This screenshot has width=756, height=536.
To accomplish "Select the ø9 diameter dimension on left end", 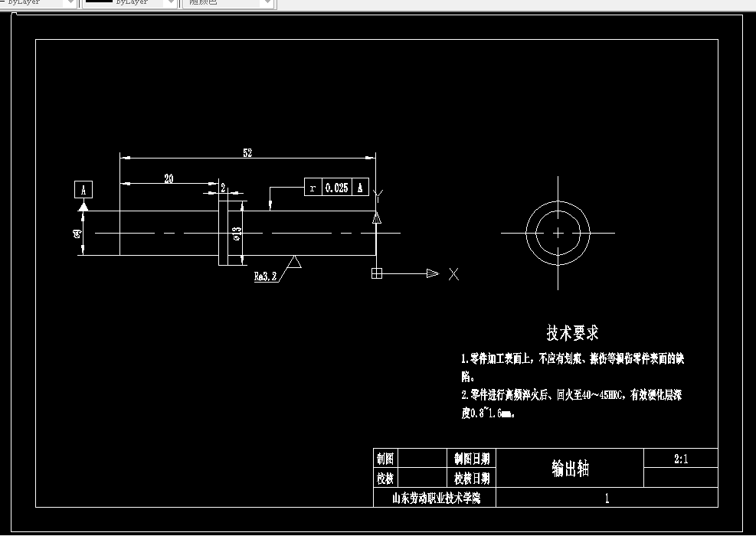I will (x=77, y=234).
